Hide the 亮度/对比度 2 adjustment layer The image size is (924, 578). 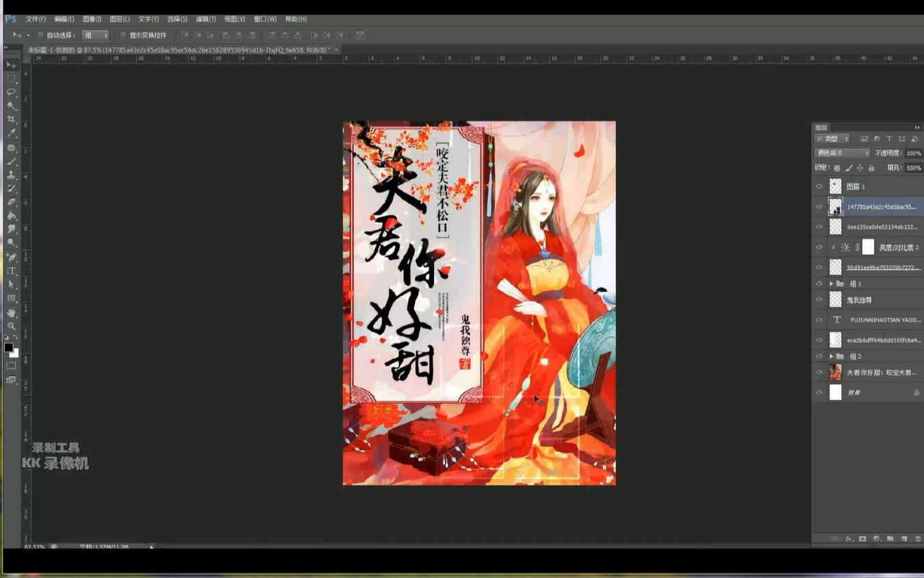point(819,247)
